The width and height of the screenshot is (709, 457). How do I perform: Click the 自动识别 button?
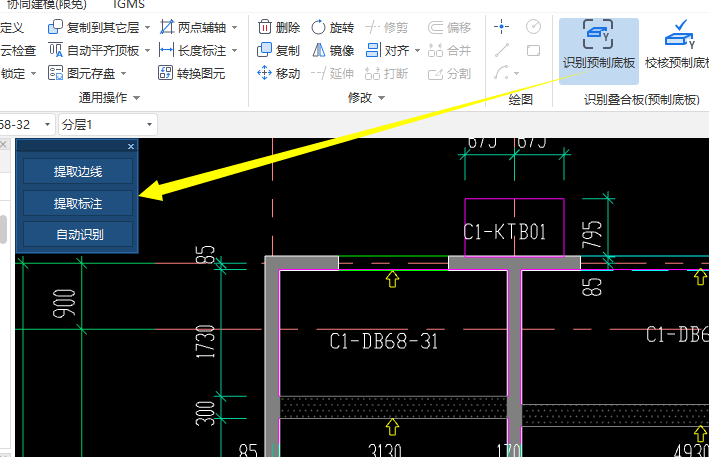[77, 235]
